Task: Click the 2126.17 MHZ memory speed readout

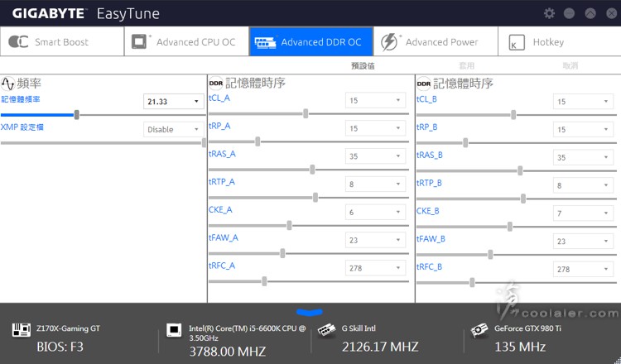Action: [x=380, y=347]
